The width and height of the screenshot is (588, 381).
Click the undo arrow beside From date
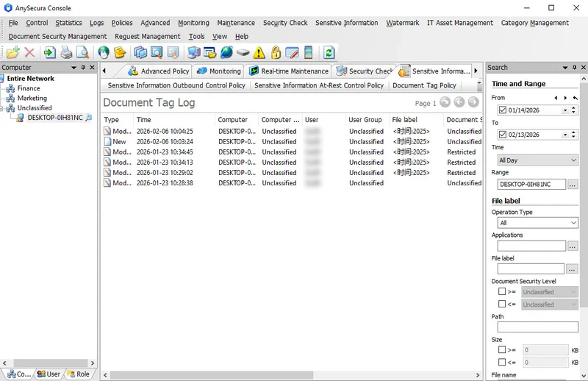(x=576, y=98)
